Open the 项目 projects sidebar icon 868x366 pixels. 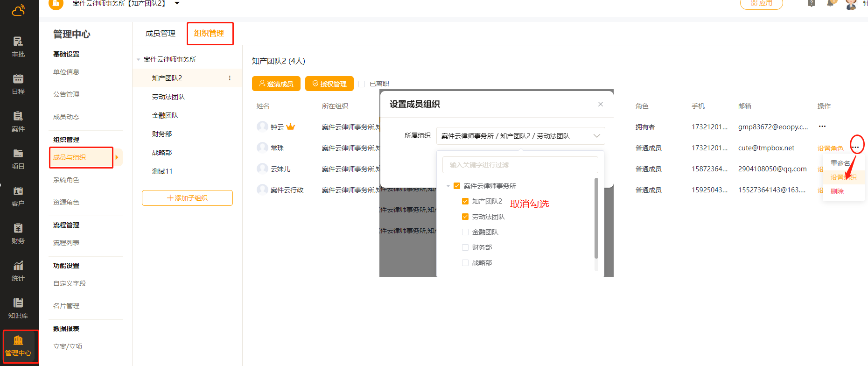(18, 158)
